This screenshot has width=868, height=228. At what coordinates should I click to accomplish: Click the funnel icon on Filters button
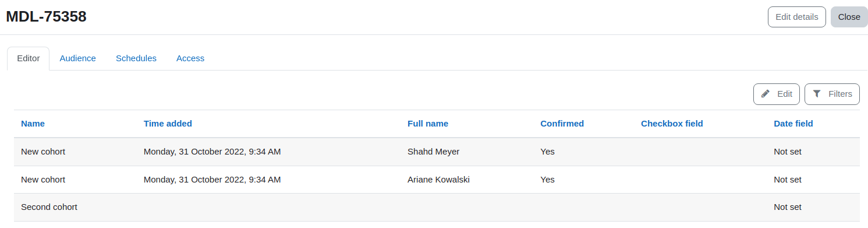point(817,94)
